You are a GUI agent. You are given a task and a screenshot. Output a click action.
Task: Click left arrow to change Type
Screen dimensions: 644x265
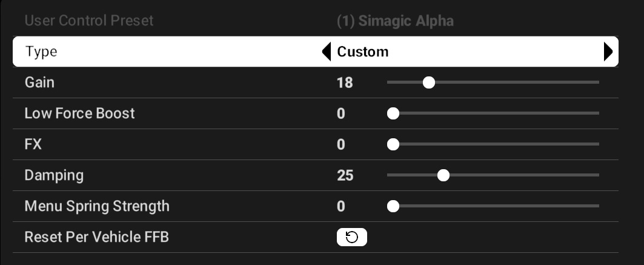click(x=327, y=52)
